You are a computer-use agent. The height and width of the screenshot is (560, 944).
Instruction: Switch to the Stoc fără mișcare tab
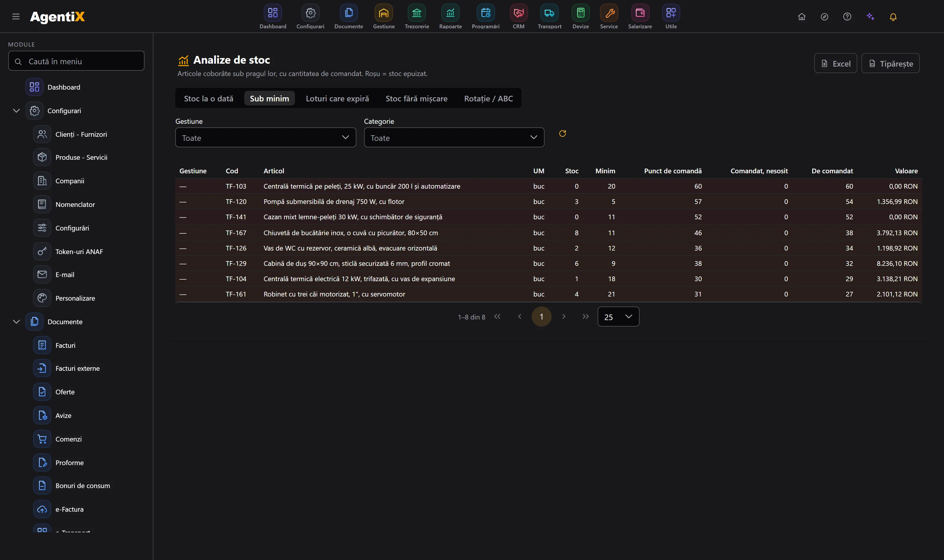(417, 98)
